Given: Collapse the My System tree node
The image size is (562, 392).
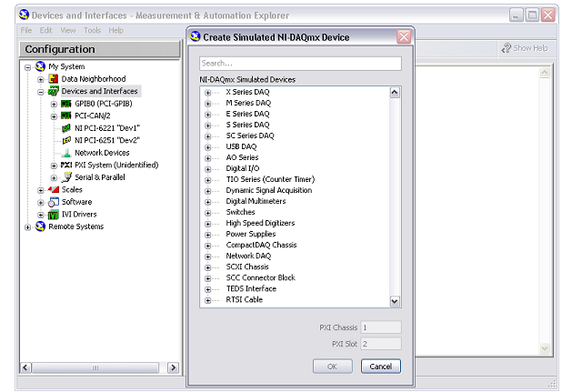Looking at the screenshot, I should [27, 67].
